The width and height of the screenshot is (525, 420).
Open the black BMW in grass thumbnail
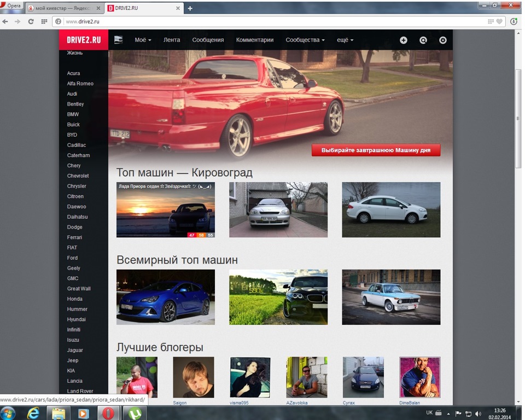tap(278, 297)
